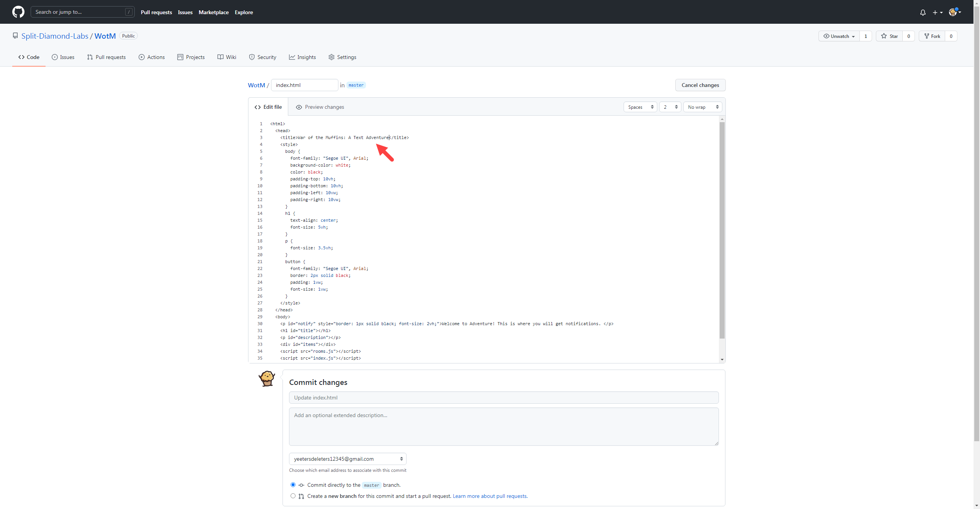Click the WotM breadcrumb link
The width and height of the screenshot is (980, 509).
256,85
